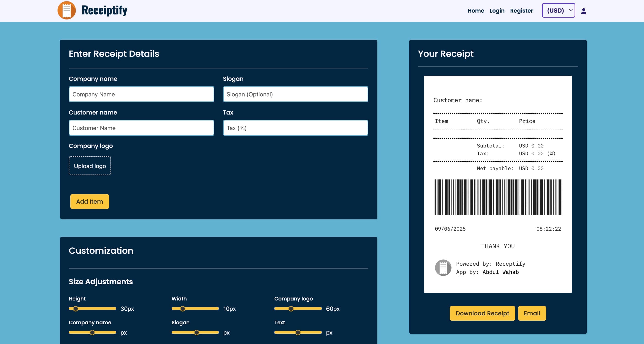Open the user profile icon
644x344 pixels.
pyautogui.click(x=583, y=11)
